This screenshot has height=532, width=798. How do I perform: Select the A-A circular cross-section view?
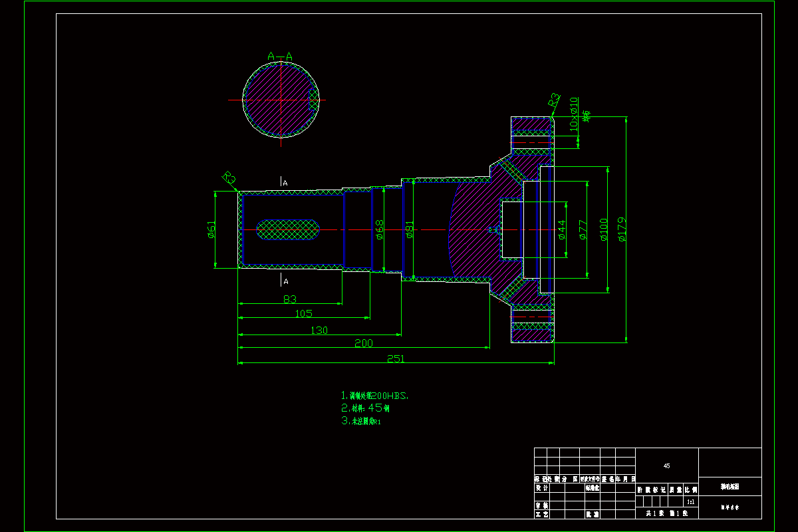click(282, 100)
